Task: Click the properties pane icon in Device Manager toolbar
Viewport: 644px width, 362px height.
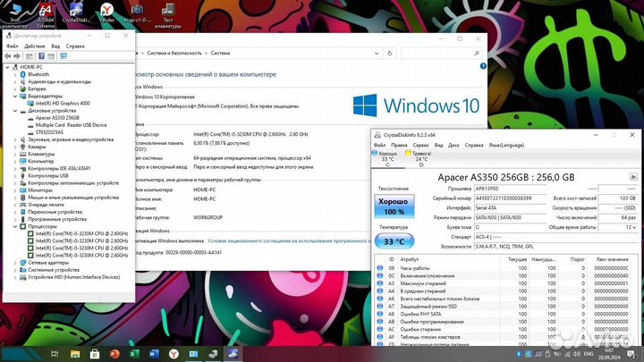Action: (x=51, y=56)
